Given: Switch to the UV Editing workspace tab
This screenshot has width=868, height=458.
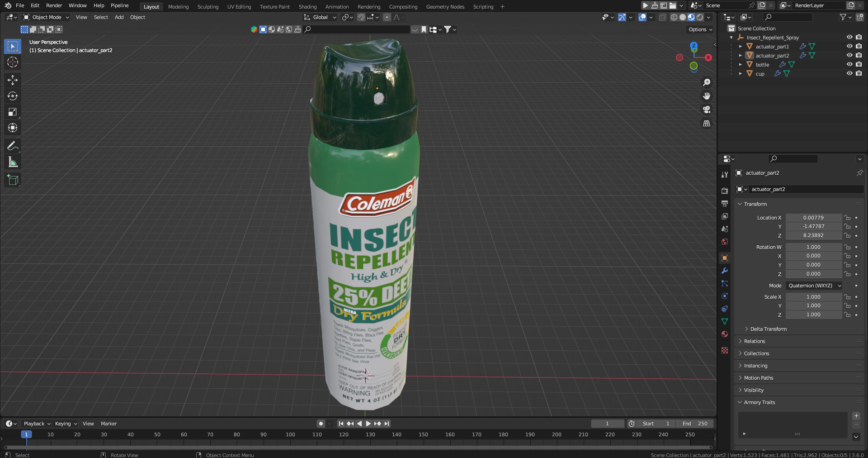Looking at the screenshot, I should [x=239, y=7].
